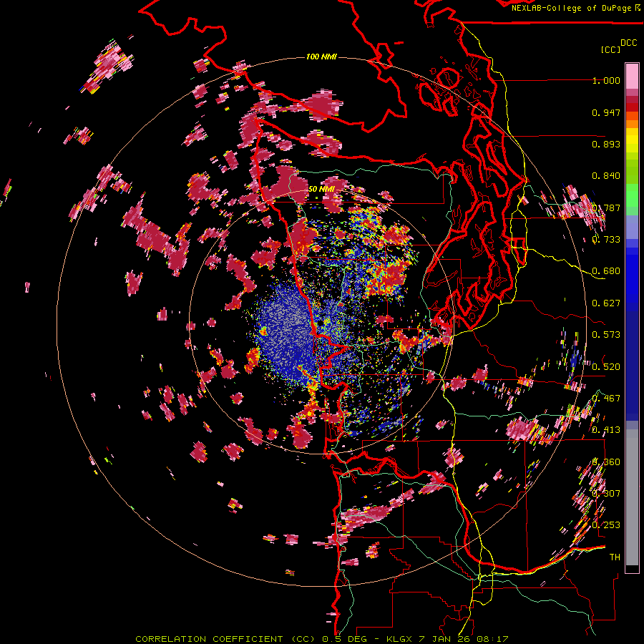Click the 0.893 legend value
This screenshot has height=644, width=644.
[x=606, y=144]
